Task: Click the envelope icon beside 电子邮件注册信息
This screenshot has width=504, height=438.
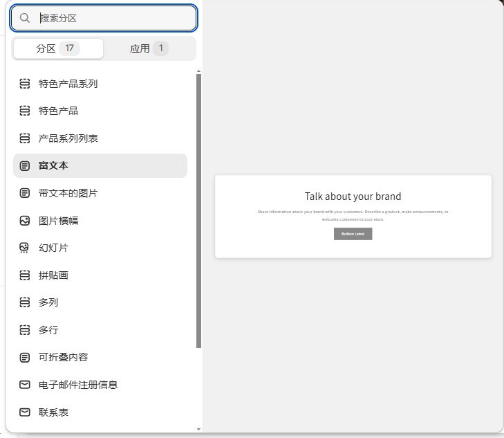Action: pos(25,385)
